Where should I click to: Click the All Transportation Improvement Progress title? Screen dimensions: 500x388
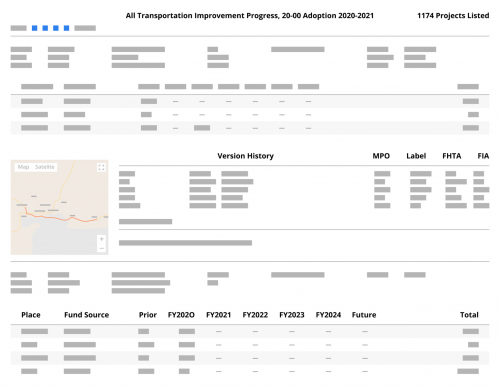point(250,16)
